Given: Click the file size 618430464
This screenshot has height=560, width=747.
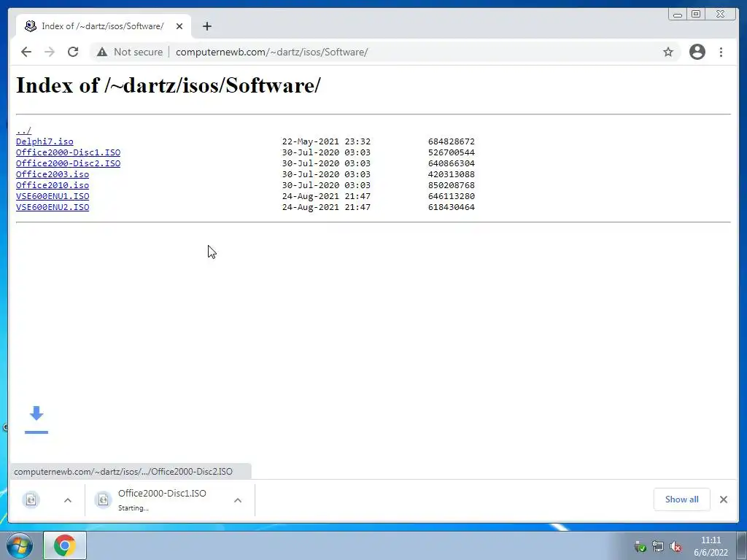Looking at the screenshot, I should pyautogui.click(x=451, y=207).
